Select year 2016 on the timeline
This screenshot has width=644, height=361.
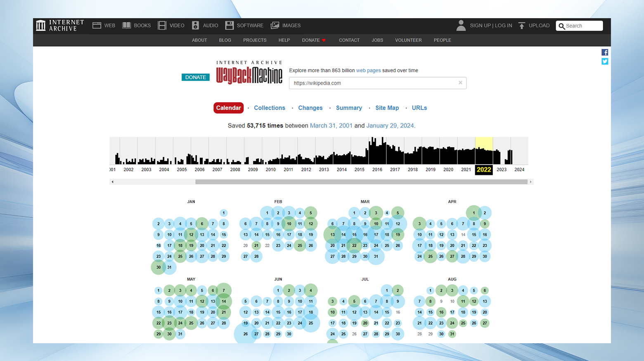click(x=377, y=170)
